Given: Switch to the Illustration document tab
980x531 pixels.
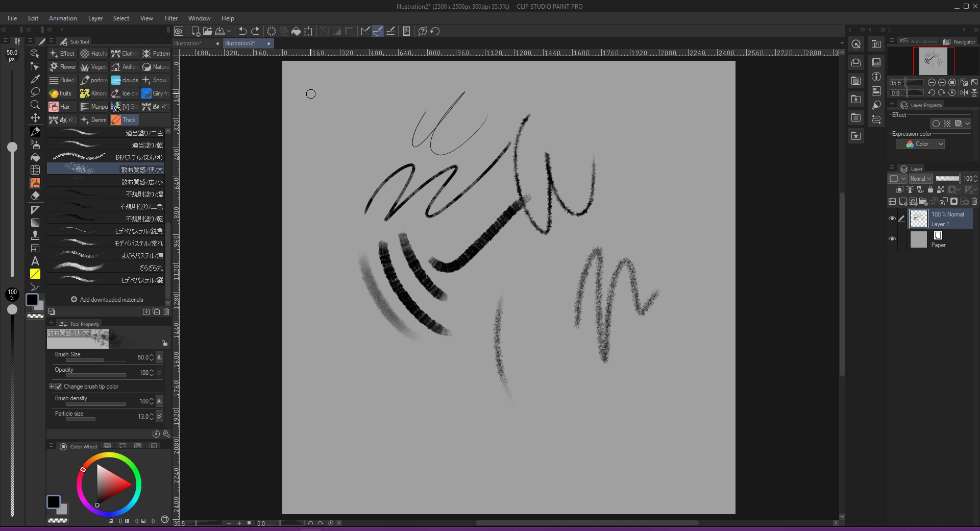Looking at the screenshot, I should point(188,43).
